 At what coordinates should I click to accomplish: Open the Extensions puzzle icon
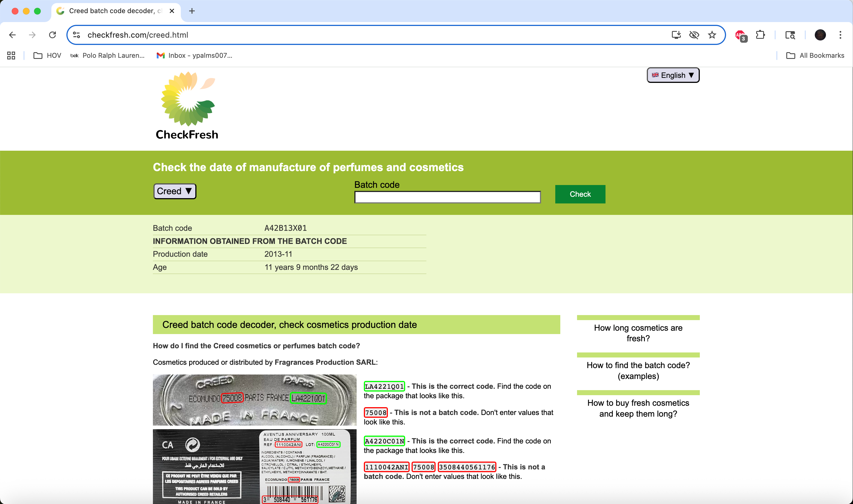(x=760, y=35)
